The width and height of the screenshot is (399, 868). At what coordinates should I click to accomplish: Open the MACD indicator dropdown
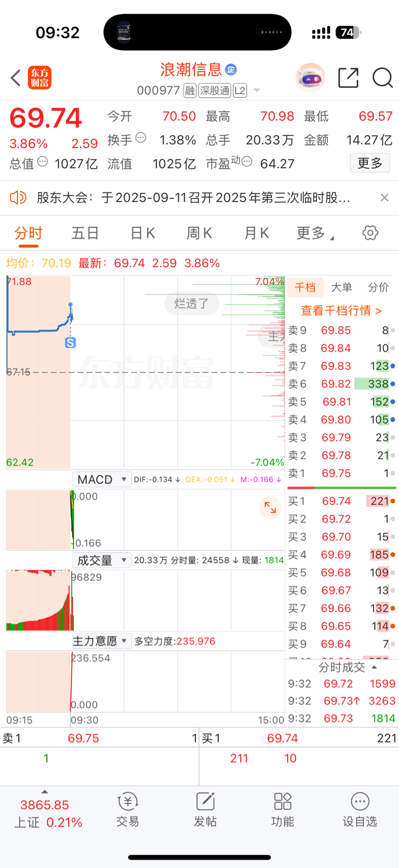click(102, 479)
